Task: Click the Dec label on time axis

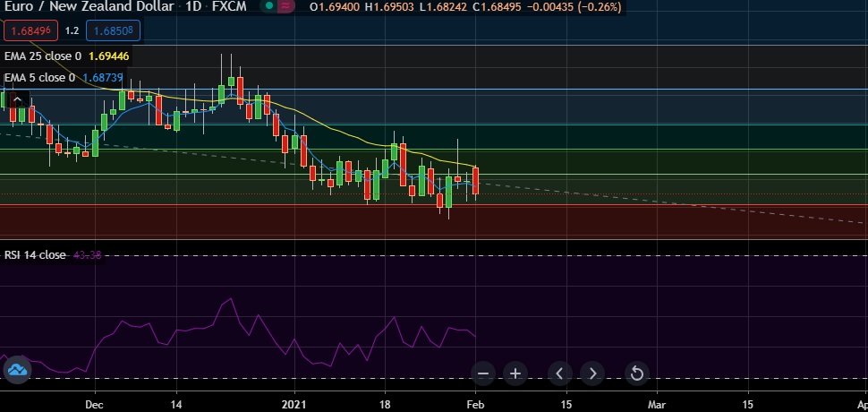Action: coord(95,404)
